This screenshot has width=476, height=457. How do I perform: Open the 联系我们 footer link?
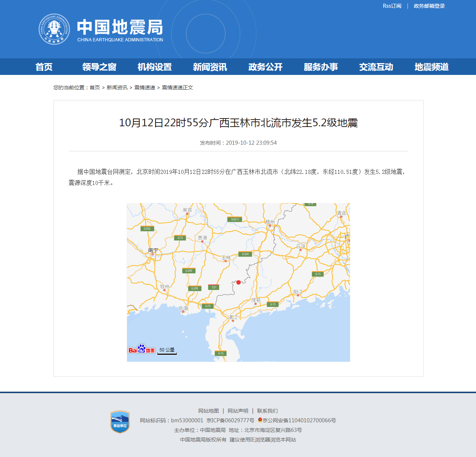pyautogui.click(x=268, y=410)
